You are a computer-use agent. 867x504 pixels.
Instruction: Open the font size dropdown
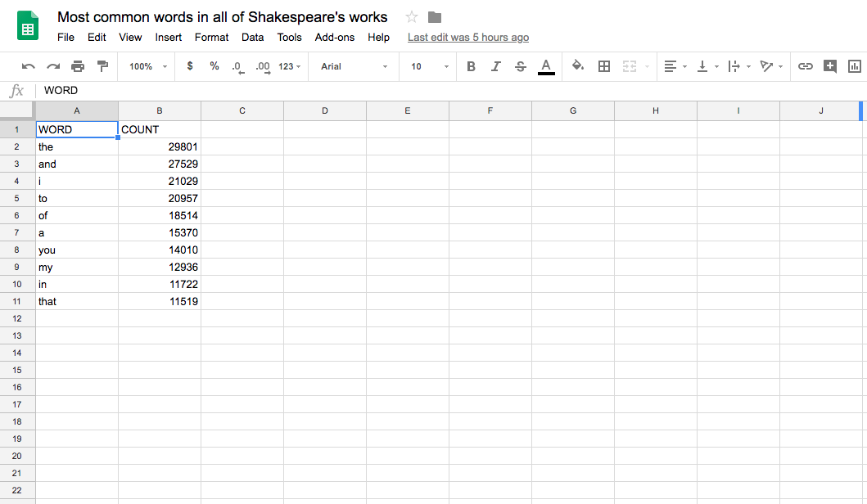click(x=427, y=66)
